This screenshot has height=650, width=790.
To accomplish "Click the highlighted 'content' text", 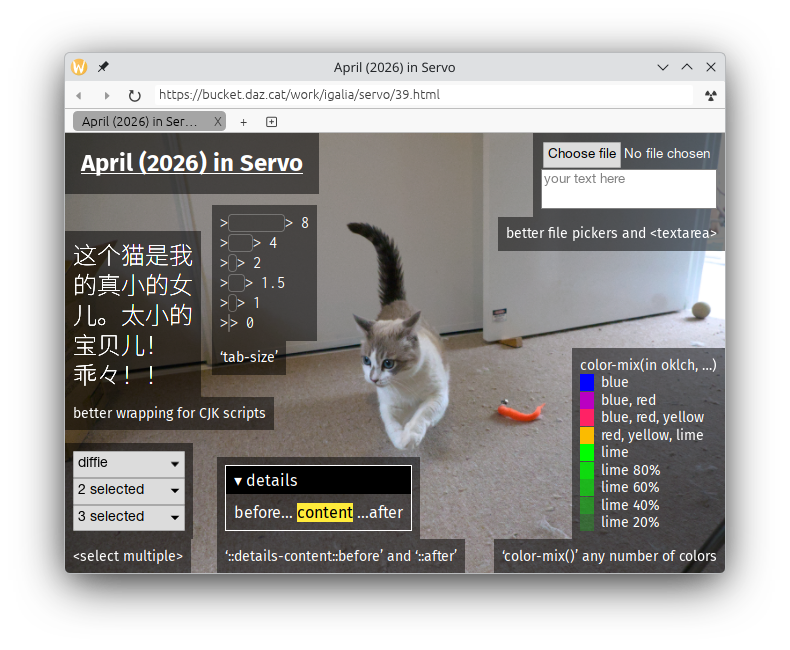I will pyautogui.click(x=324, y=512).
